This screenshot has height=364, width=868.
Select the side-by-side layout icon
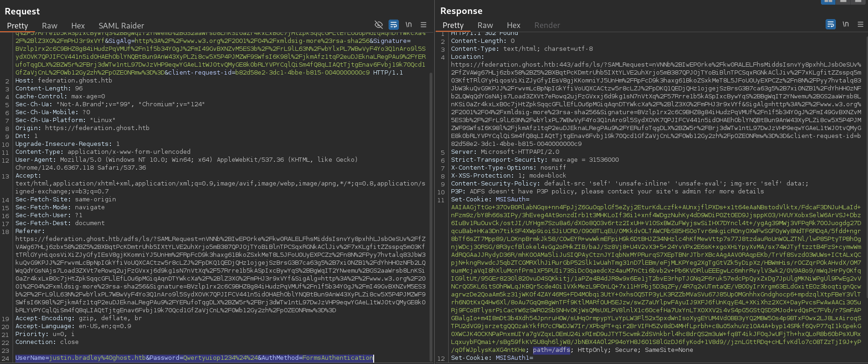tap(828, 1)
